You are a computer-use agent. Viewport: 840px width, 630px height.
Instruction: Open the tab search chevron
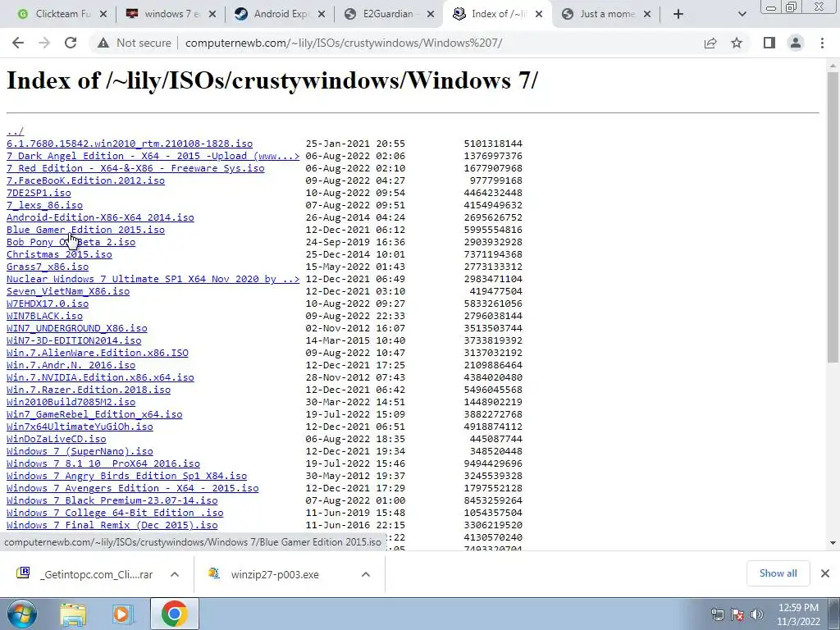point(742,14)
